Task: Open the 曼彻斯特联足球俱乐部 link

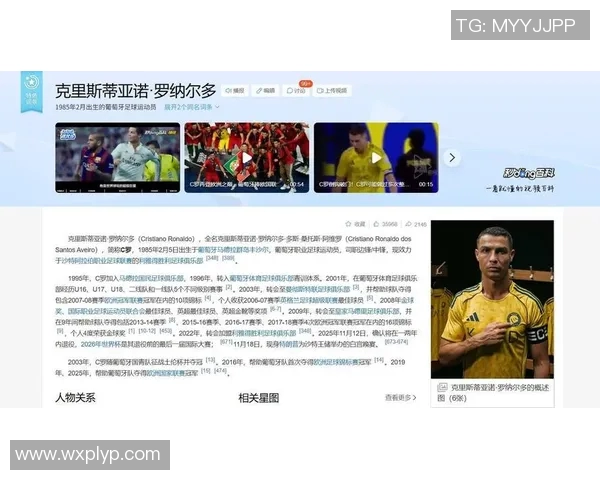Action: click(318, 289)
